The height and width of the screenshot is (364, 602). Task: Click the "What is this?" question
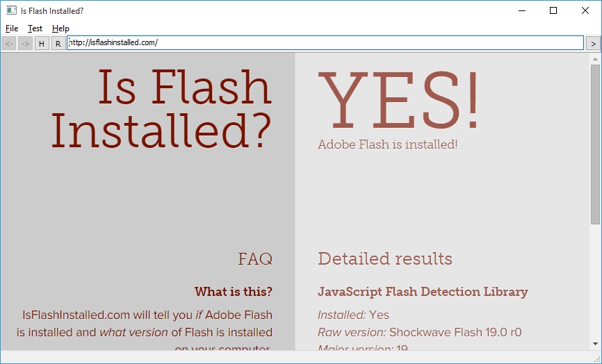(x=234, y=292)
